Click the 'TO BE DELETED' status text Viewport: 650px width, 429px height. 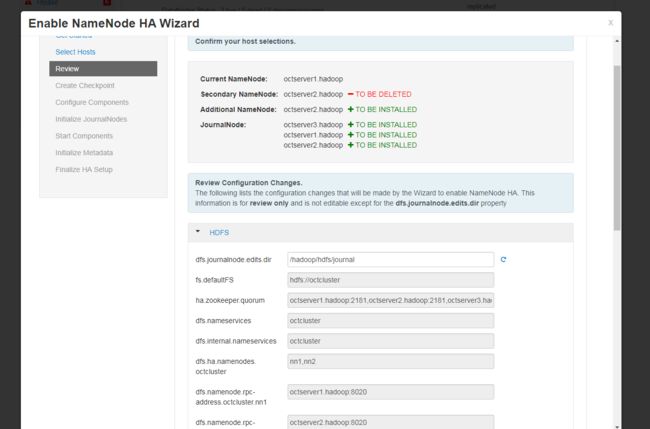(x=383, y=94)
